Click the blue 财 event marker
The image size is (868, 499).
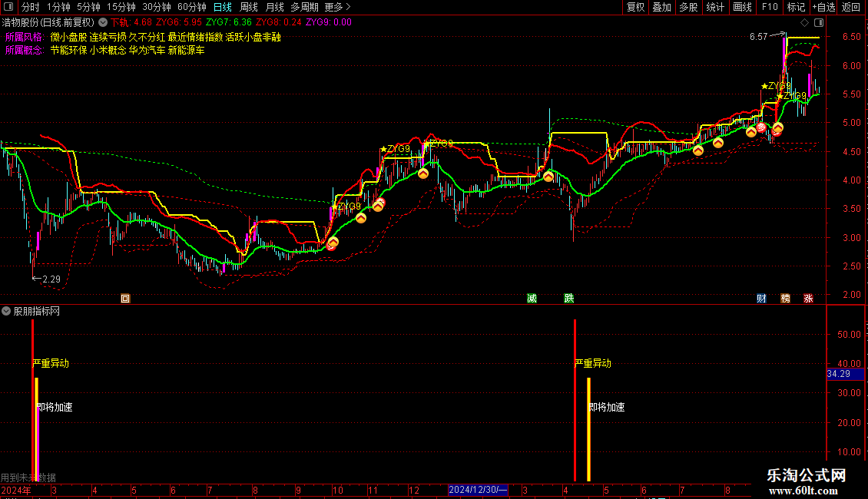762,299
